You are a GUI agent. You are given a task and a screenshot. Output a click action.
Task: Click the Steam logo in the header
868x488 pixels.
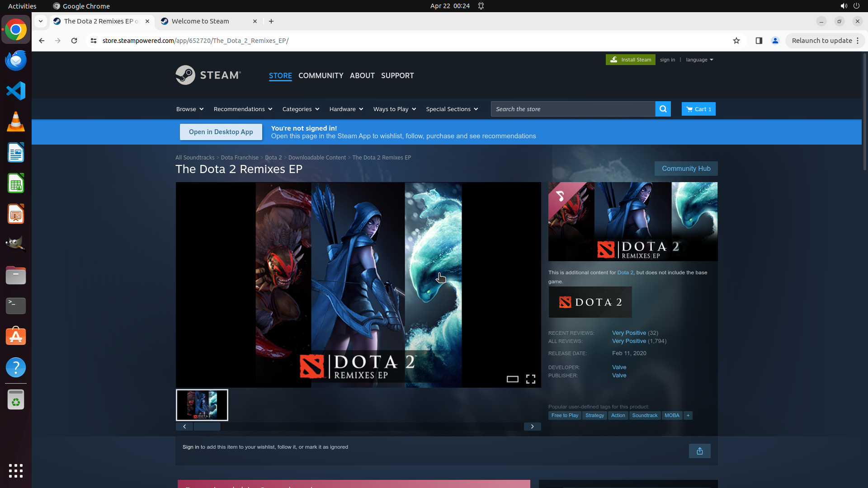[x=208, y=75]
